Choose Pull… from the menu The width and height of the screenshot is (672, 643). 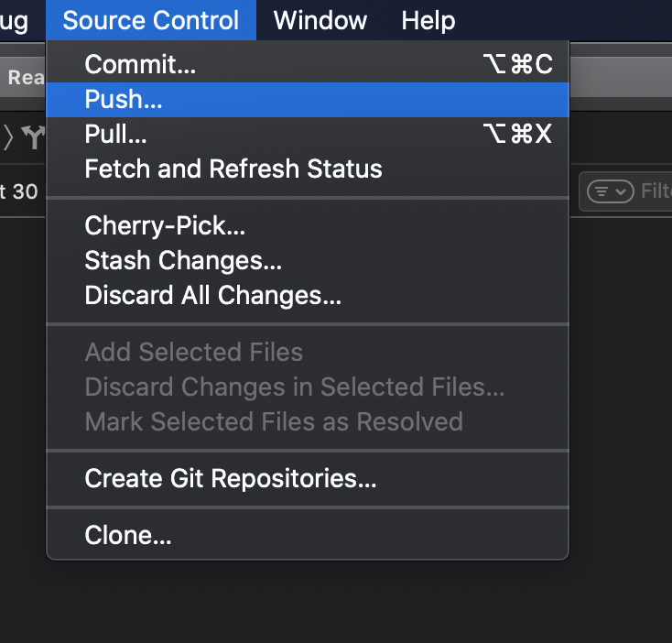tap(116, 135)
